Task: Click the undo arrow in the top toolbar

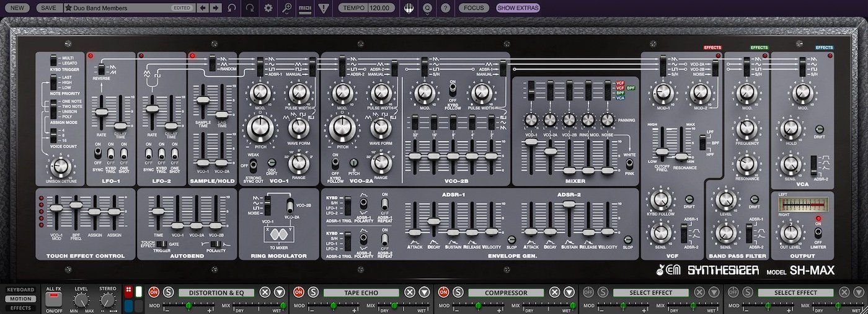Action: 232,8
